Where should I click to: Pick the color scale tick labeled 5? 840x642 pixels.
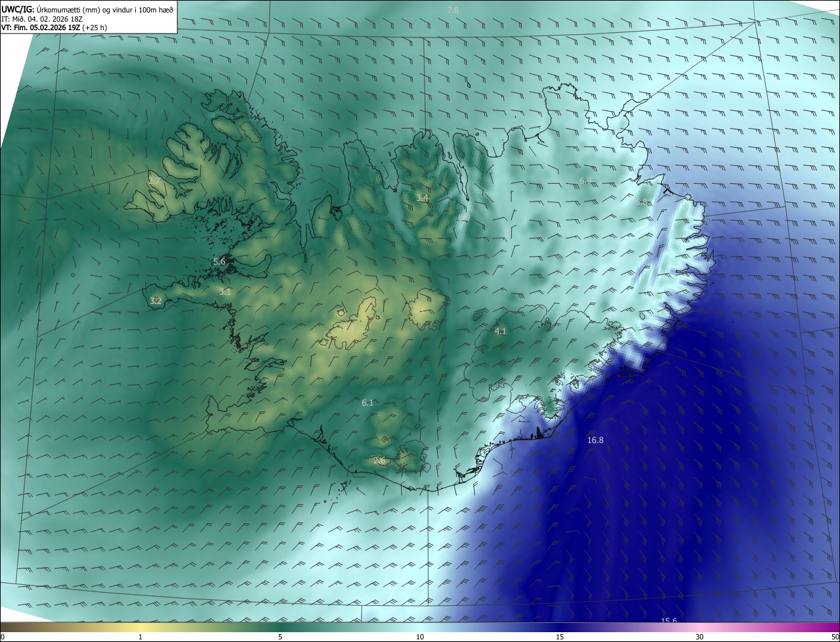[280, 637]
